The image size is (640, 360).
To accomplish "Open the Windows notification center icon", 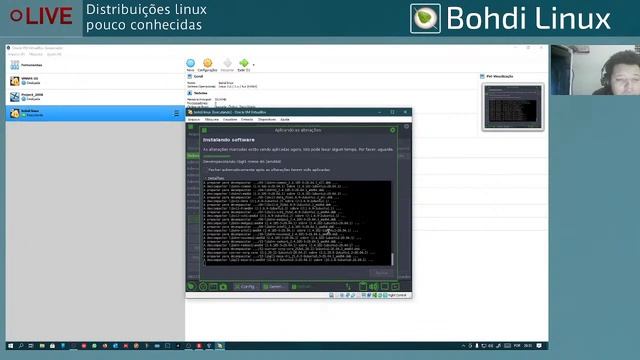I will (539, 346).
